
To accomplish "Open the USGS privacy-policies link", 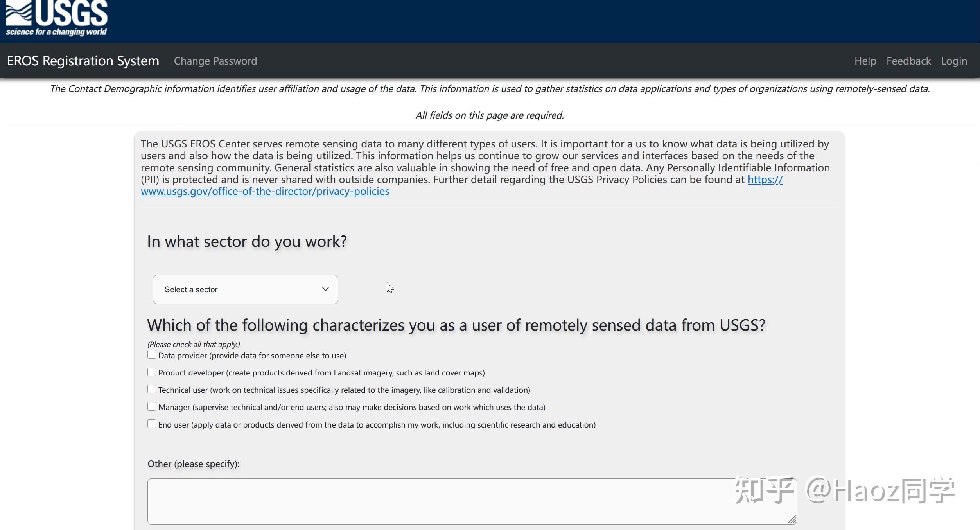I will click(x=265, y=191).
